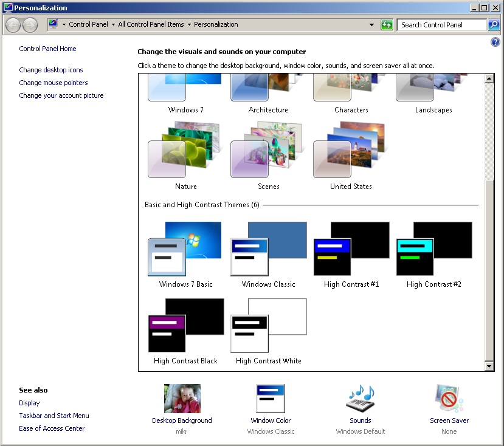Go back with the Back arrow button
Viewport: 504px width, 446px height.
(x=13, y=25)
